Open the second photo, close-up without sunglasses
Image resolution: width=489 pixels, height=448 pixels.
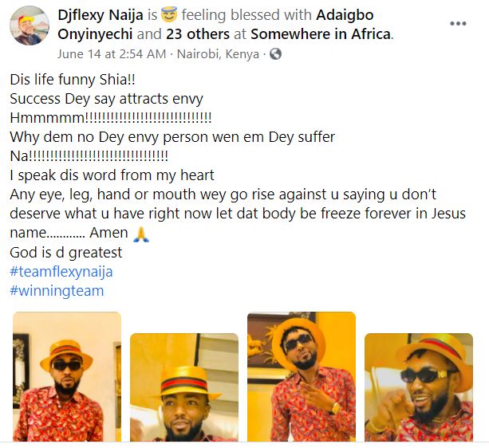(183, 387)
